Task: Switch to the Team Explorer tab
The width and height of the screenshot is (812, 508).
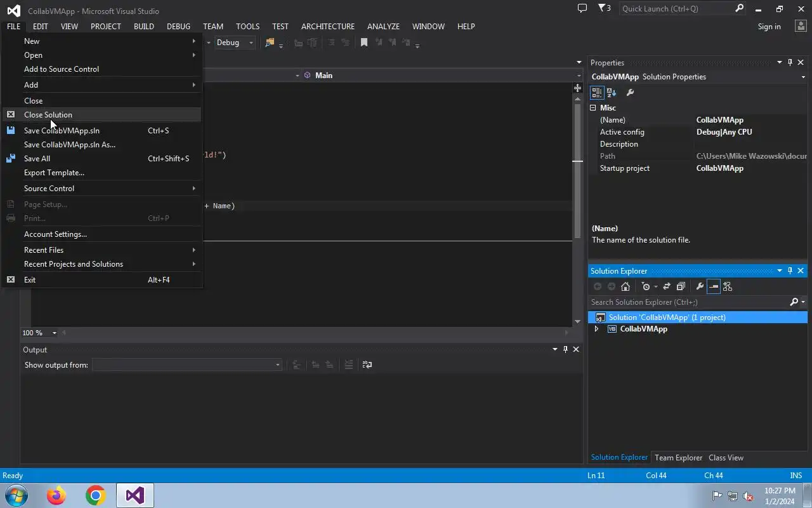Action: (x=678, y=457)
